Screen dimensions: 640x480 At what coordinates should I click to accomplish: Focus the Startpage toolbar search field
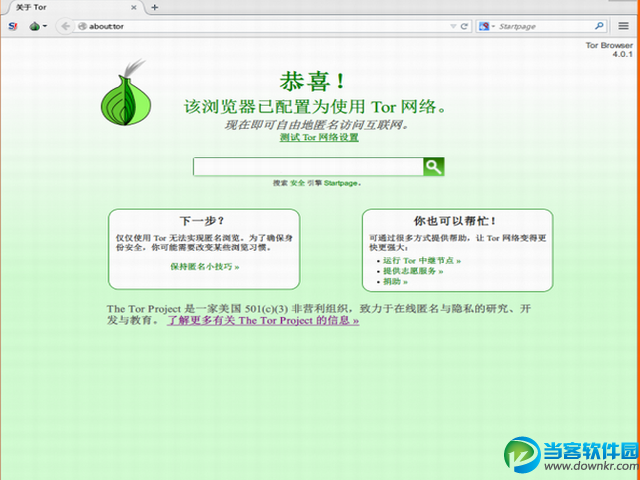[x=544, y=26]
